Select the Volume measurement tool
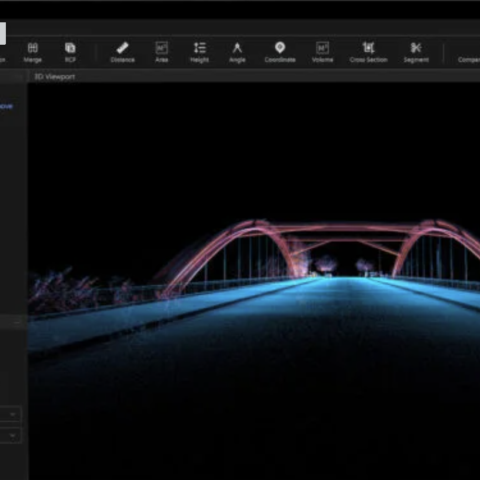Screen dimensions: 480x480 click(x=322, y=52)
